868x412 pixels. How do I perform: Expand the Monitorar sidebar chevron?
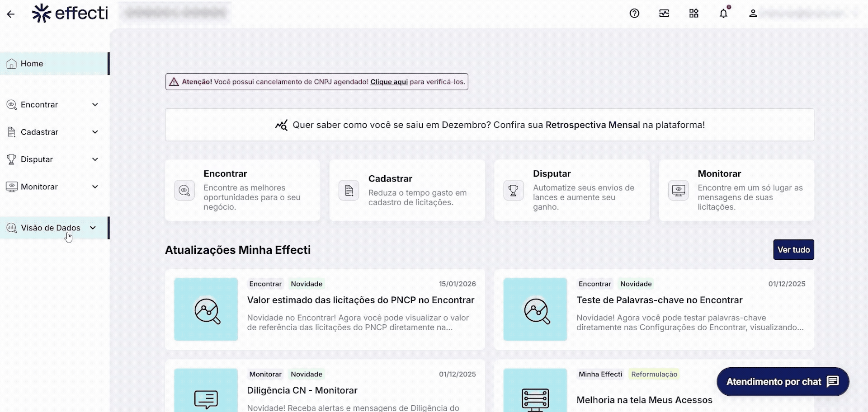(95, 187)
